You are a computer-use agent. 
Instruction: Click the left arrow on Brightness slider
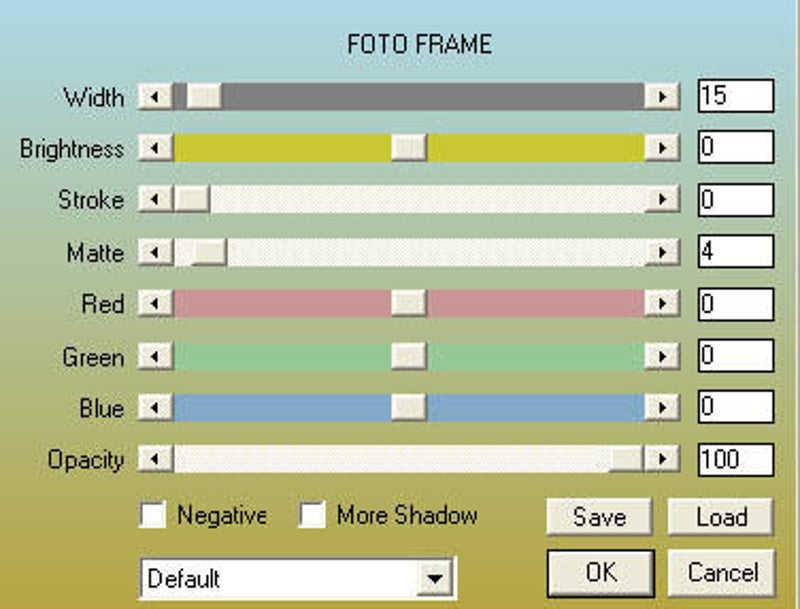coord(155,149)
